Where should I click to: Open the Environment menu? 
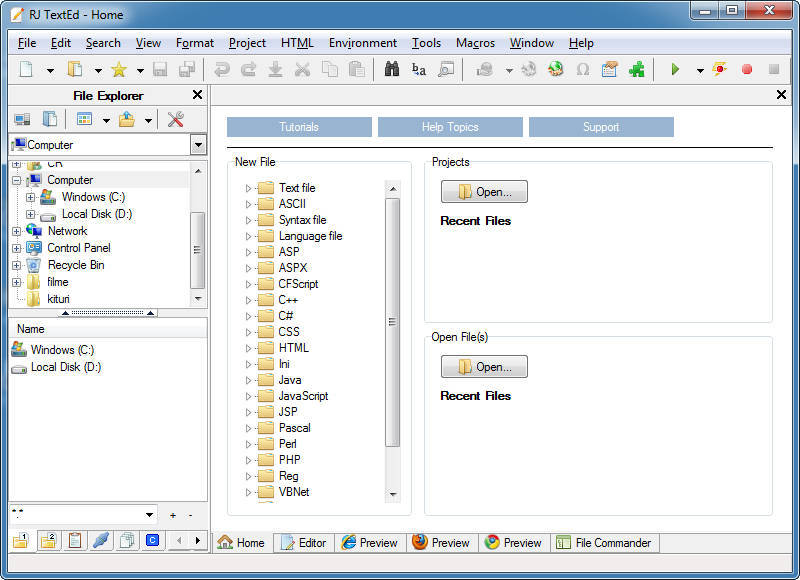[x=363, y=43]
